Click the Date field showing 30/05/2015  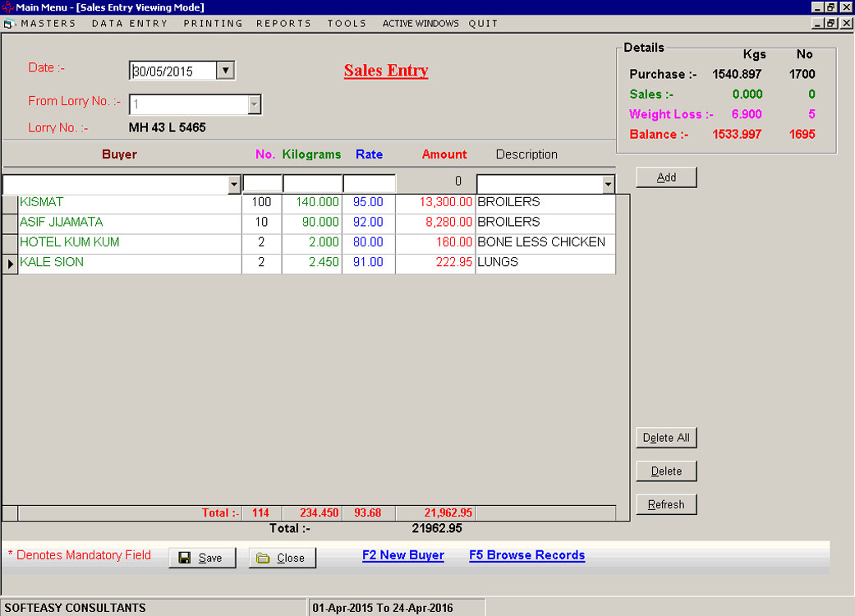click(x=172, y=71)
